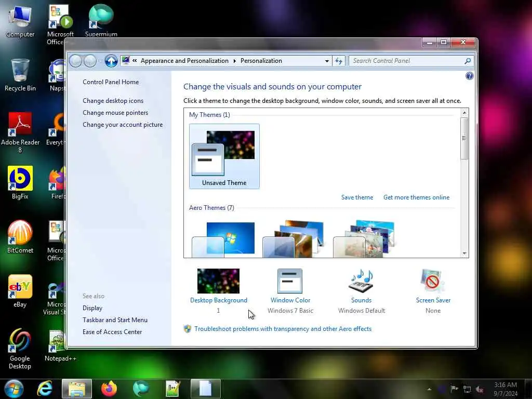Open the BigFix desktop shortcut
This screenshot has height=399, width=532.
20,183
